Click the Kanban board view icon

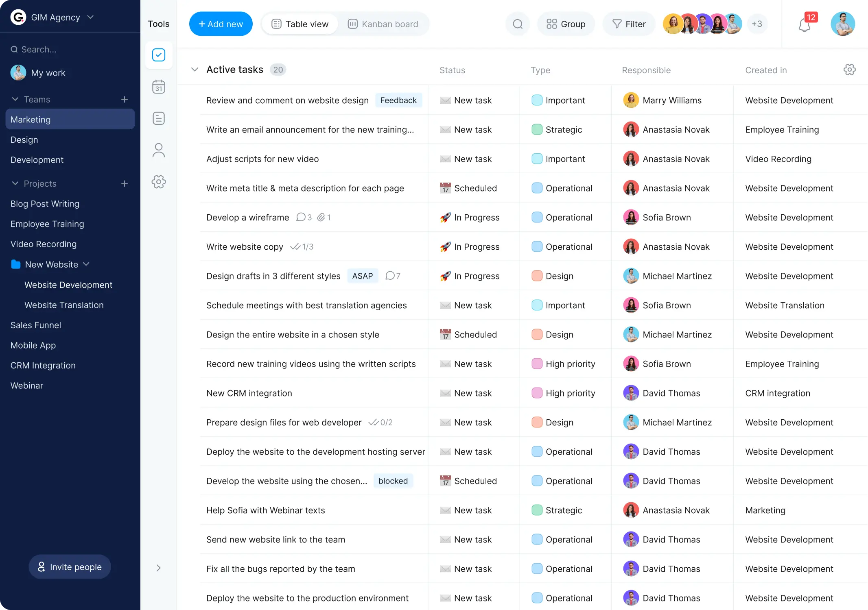pyautogui.click(x=352, y=24)
